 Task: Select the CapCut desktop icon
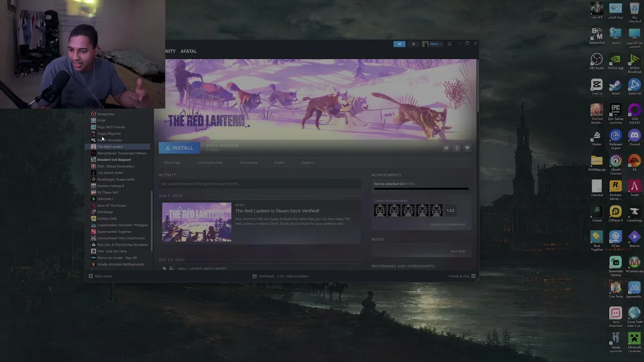pyautogui.click(x=597, y=87)
